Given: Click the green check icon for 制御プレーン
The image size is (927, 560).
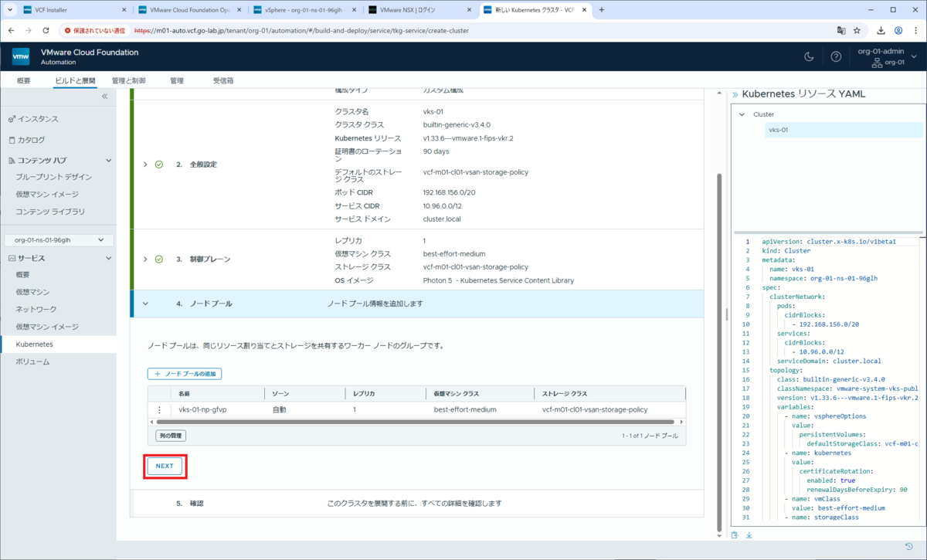Looking at the screenshot, I should pos(159,259).
